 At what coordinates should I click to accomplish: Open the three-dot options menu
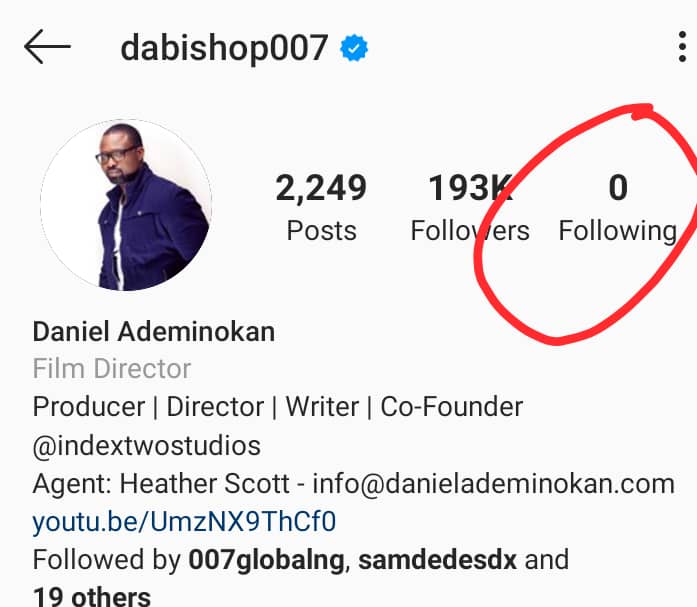pos(682,47)
